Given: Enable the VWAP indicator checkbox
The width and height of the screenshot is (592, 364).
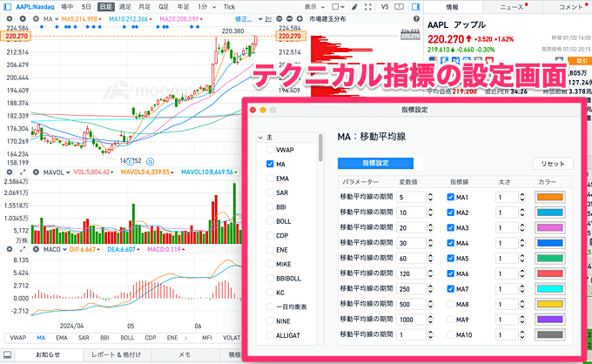Looking at the screenshot, I should [x=270, y=150].
